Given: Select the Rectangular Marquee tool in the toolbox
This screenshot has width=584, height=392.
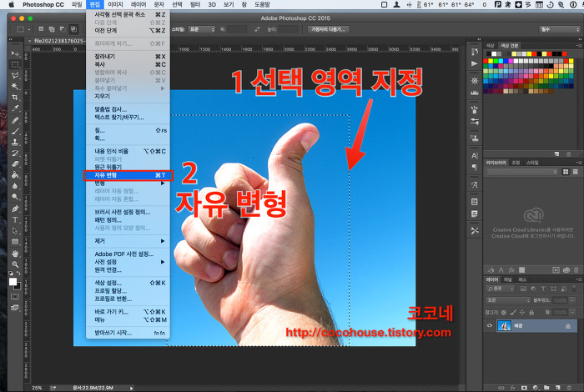Looking at the screenshot, I should pyautogui.click(x=15, y=64).
